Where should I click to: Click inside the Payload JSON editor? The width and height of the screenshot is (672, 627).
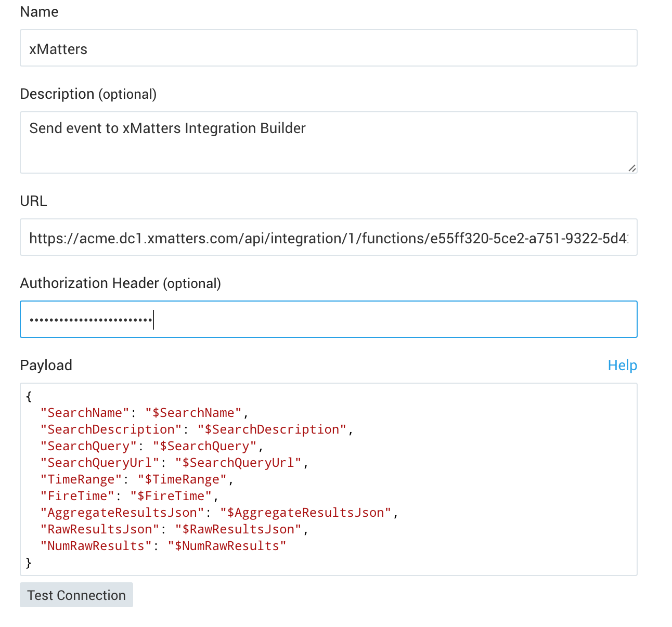[329, 479]
